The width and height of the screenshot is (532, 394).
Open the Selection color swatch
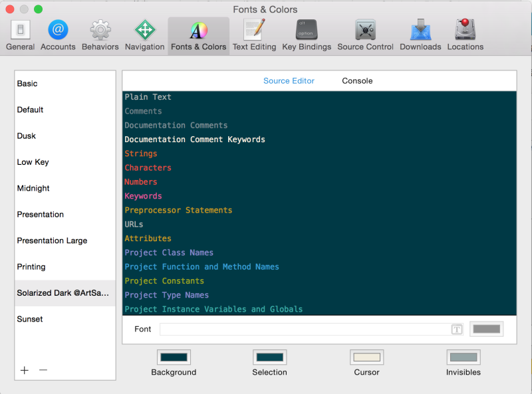coord(270,356)
